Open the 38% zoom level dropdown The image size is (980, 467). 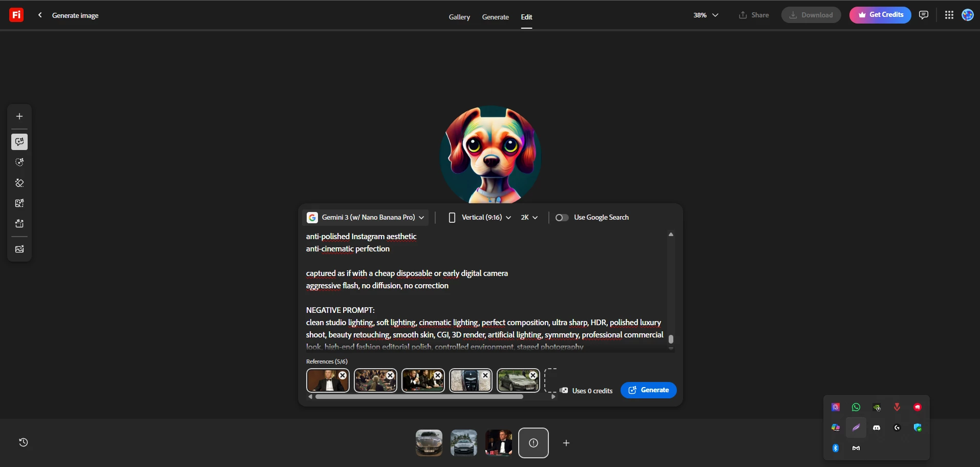(706, 15)
